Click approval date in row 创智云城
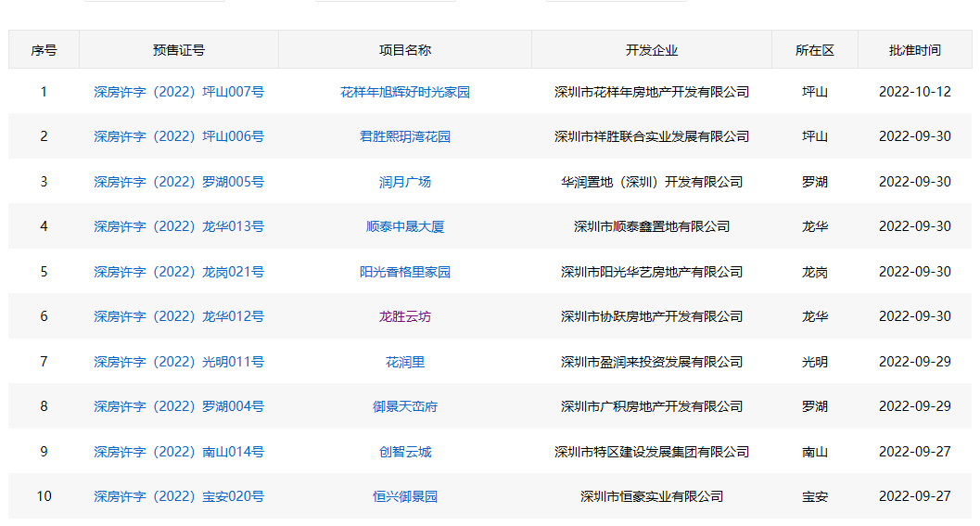 pyautogui.click(x=915, y=452)
